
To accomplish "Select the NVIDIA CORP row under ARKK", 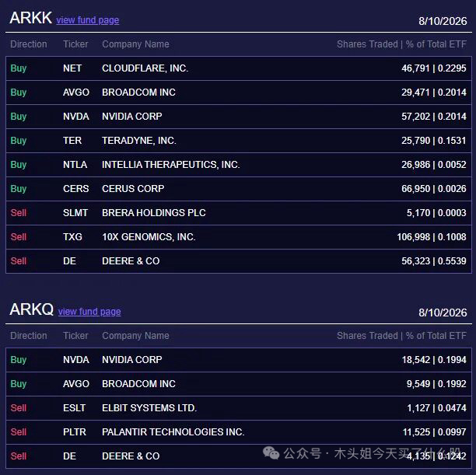I will pyautogui.click(x=239, y=117).
